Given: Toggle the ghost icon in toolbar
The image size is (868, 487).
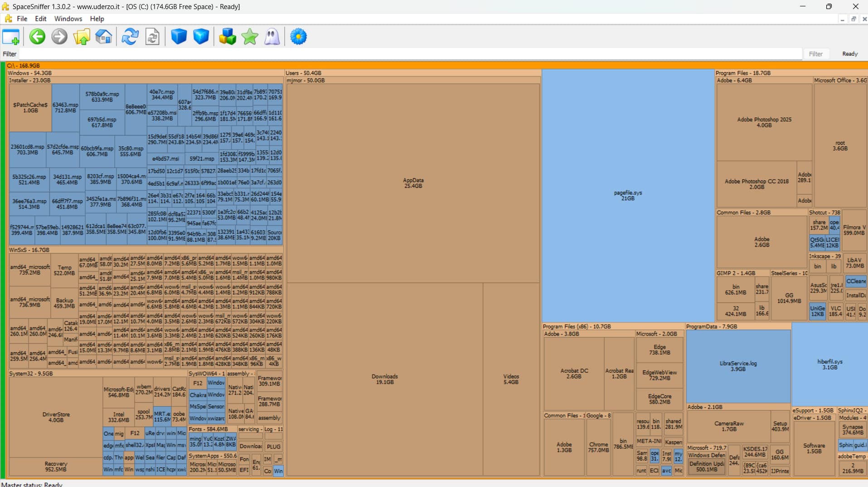Looking at the screenshot, I should [x=272, y=37].
